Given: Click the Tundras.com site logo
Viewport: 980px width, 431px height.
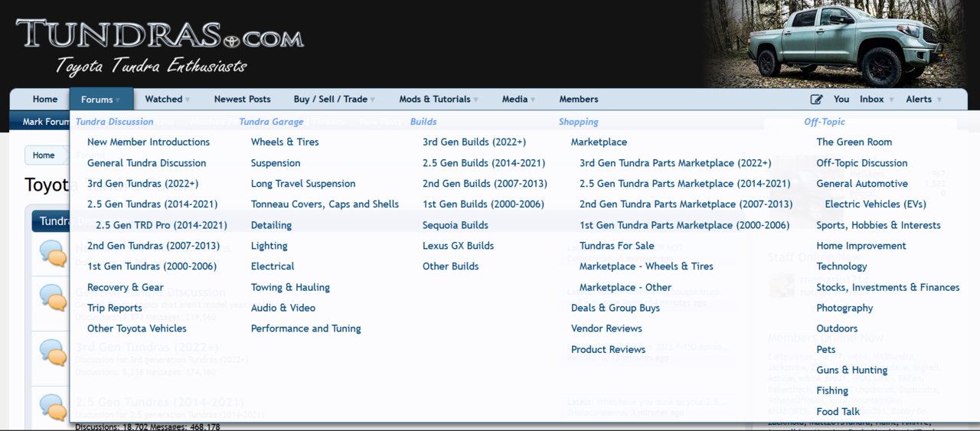Looking at the screenshot, I should [159, 34].
